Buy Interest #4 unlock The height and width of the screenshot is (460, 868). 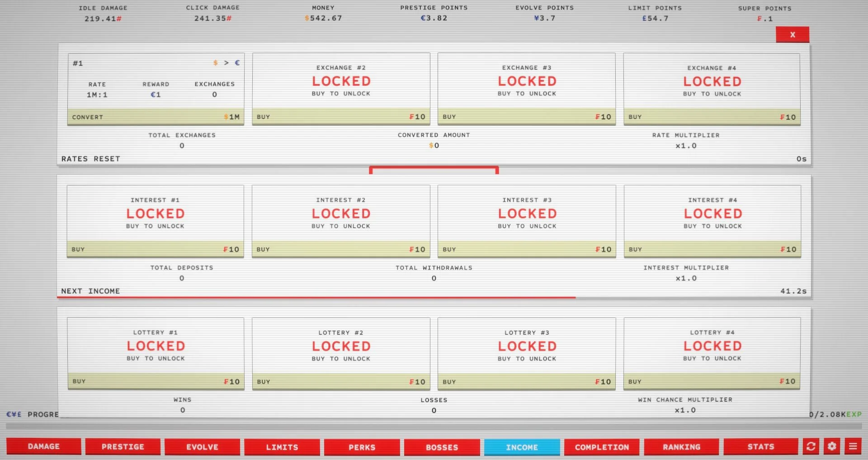(712, 249)
